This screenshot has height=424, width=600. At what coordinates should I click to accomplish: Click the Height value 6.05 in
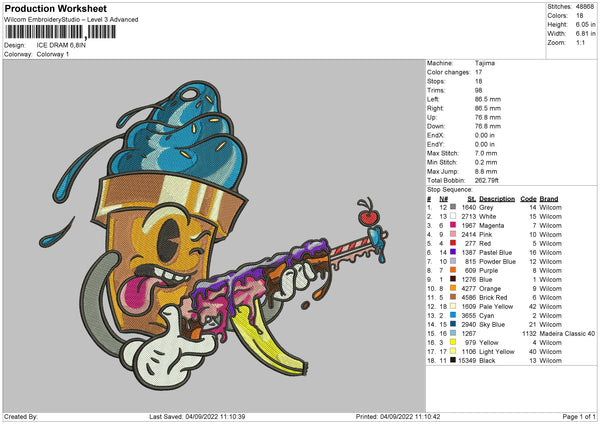[585, 24]
